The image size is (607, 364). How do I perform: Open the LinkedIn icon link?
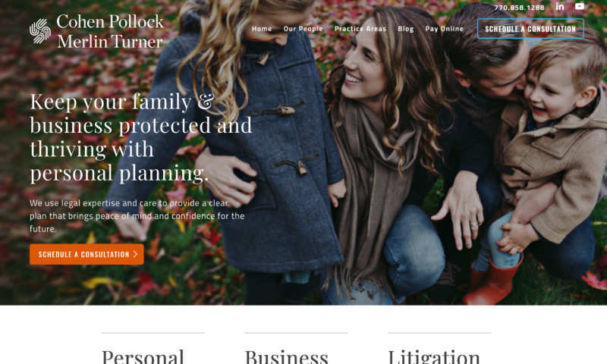click(560, 7)
